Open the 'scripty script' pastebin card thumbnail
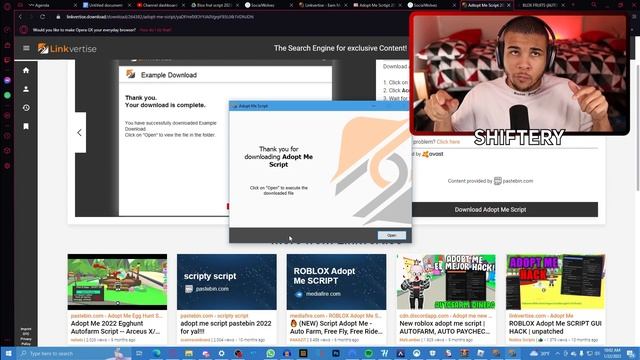The height and width of the screenshot is (360, 640). [x=227, y=282]
